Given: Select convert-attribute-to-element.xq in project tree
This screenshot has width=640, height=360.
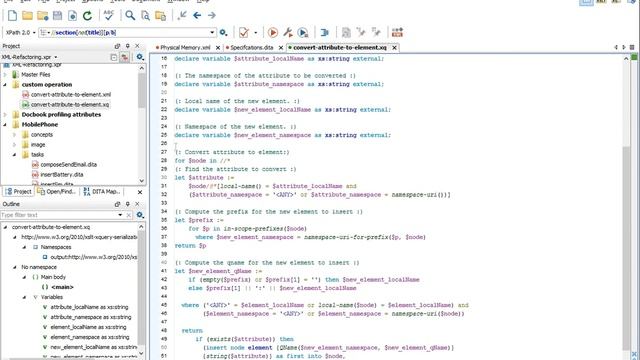Looking at the screenshot, I should pos(70,104).
